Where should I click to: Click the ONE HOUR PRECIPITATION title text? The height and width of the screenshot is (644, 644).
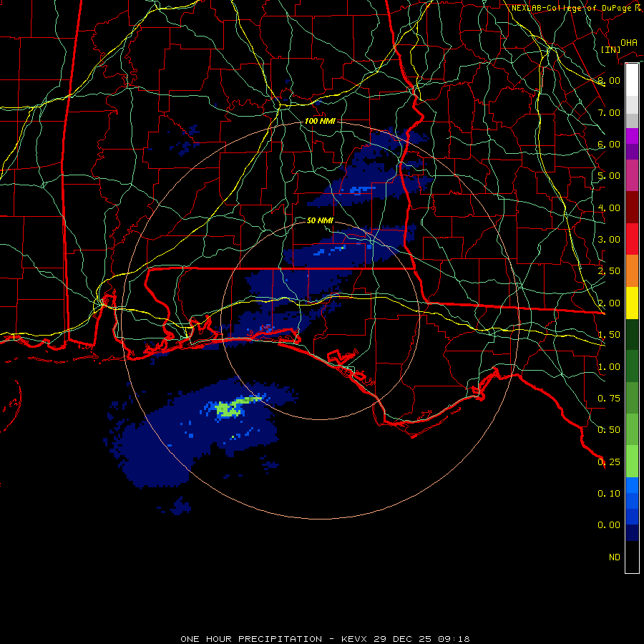251,639
